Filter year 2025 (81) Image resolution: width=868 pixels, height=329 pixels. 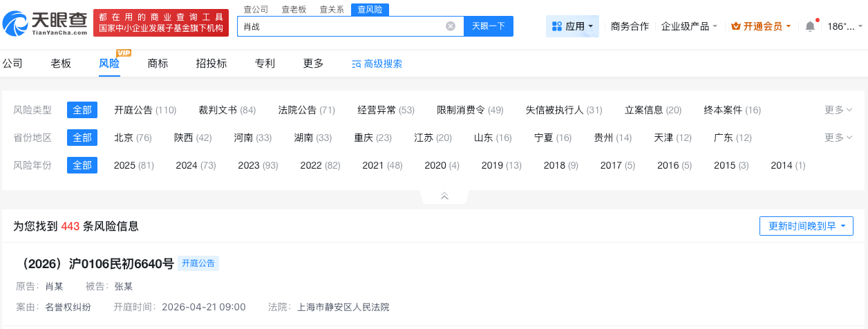click(134, 165)
